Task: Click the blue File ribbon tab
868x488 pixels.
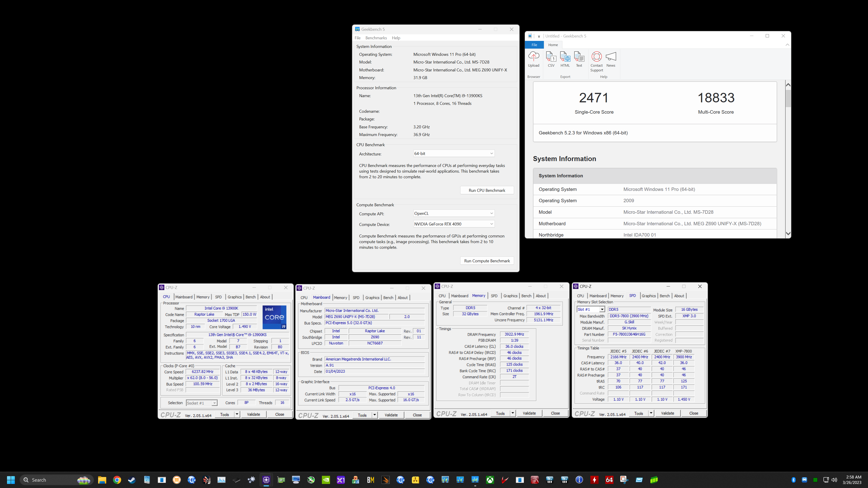Action: coord(534,45)
